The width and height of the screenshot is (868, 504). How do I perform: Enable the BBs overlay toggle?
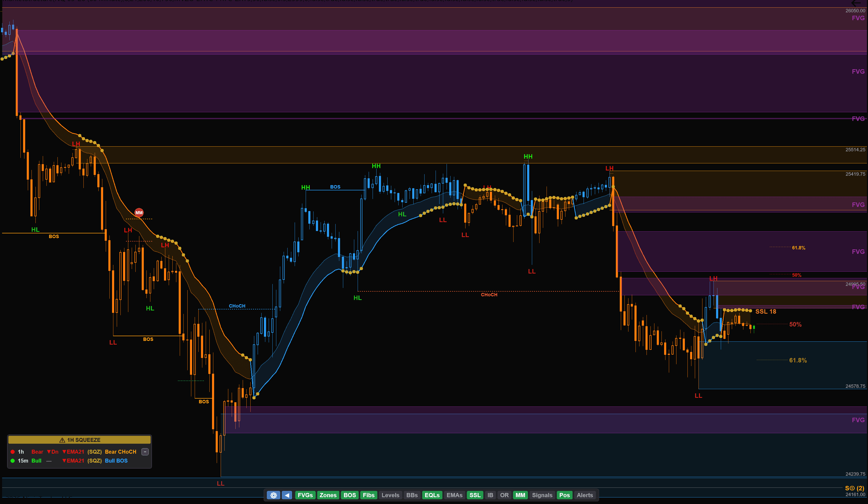[412, 495]
